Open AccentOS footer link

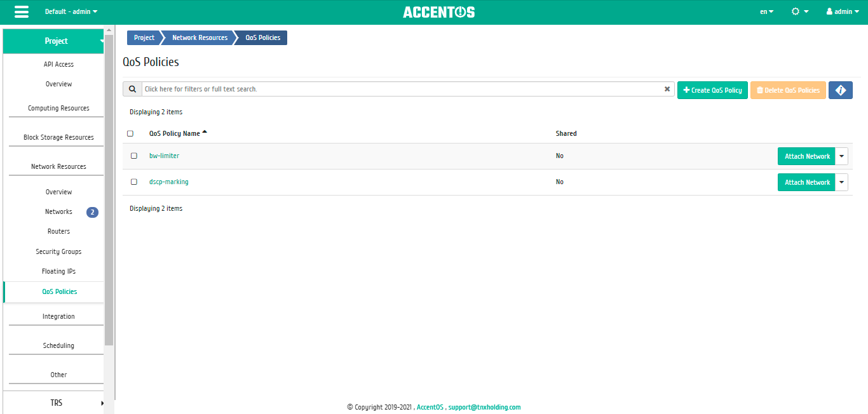[430, 407]
